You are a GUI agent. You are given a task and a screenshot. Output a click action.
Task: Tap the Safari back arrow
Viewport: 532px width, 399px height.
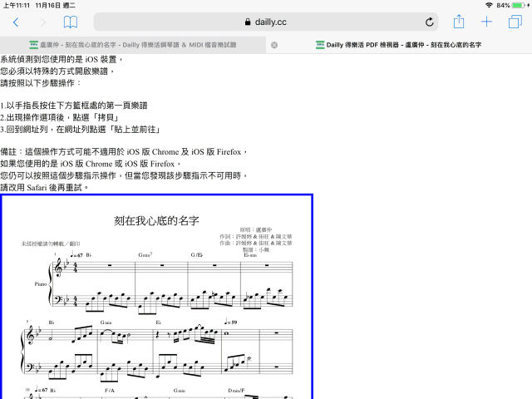tap(16, 22)
